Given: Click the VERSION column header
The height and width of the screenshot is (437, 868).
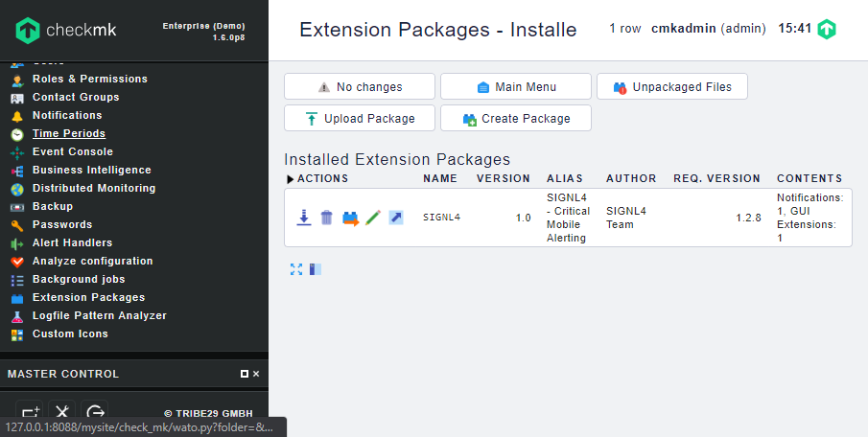Looking at the screenshot, I should click(504, 178).
